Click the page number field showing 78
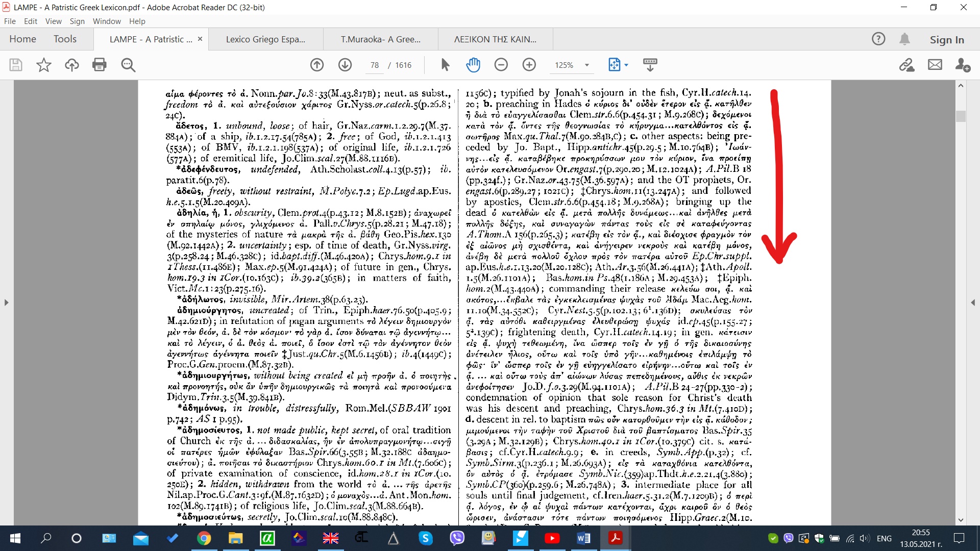980x551 pixels. click(375, 65)
